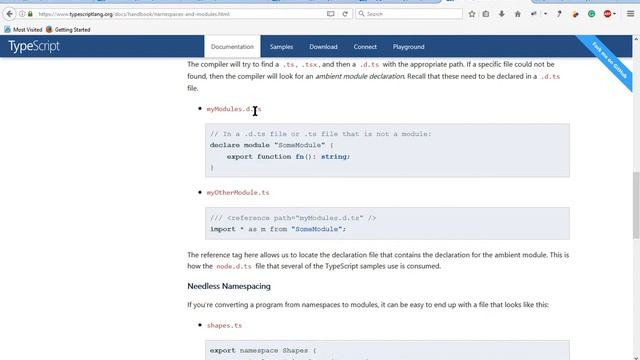This screenshot has width=640, height=360.
Task: Toggle reader view icon in address bar
Action: [331, 14]
